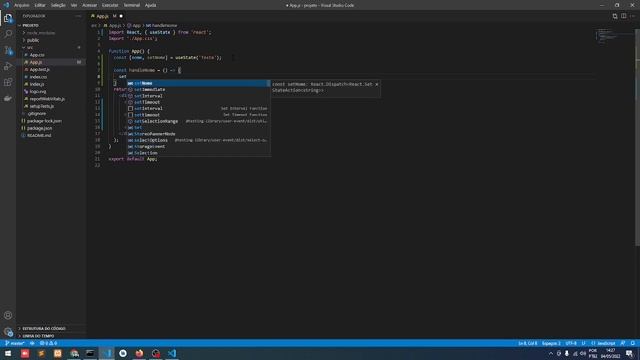Image resolution: width=640 pixels, height=360 pixels.
Task: Click the master branch in status bar
Action: (15, 343)
